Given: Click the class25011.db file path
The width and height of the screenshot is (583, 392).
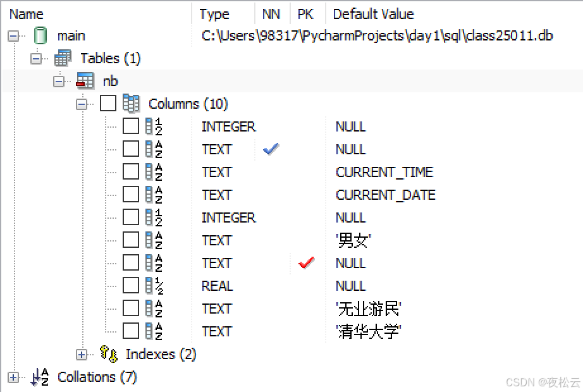Looking at the screenshot, I should (377, 35).
